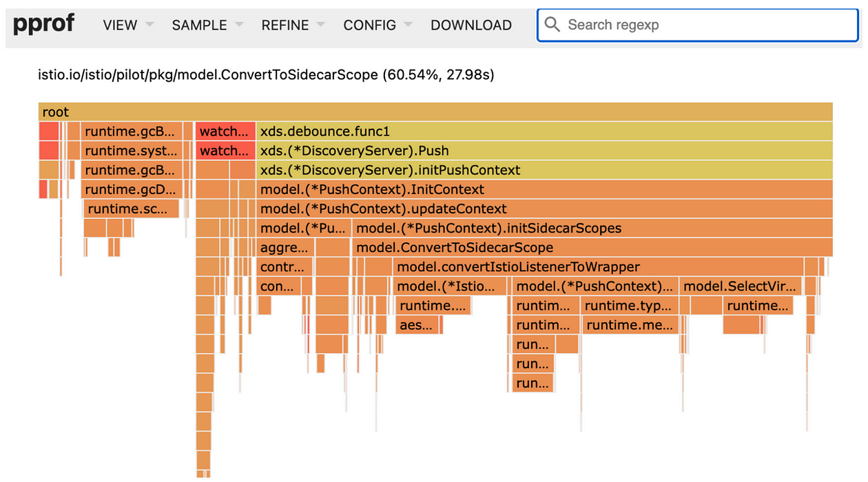Click the pprof logo
Image resolution: width=868 pixels, height=482 pixels.
(44, 24)
